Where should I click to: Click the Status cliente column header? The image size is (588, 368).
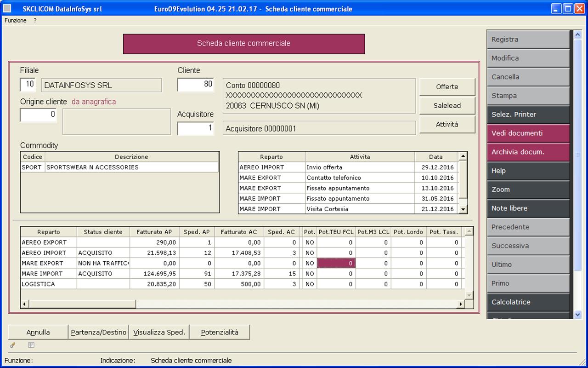[x=103, y=232]
